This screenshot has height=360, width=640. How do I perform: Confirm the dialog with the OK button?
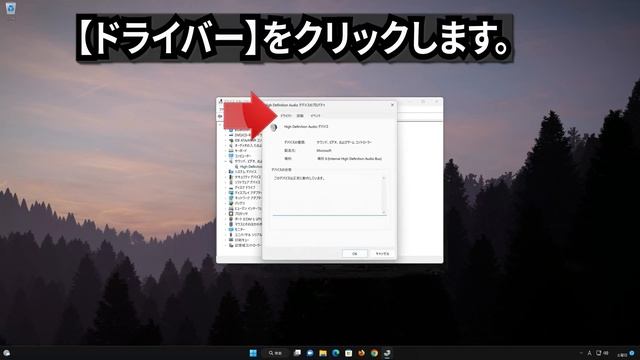coord(354,254)
